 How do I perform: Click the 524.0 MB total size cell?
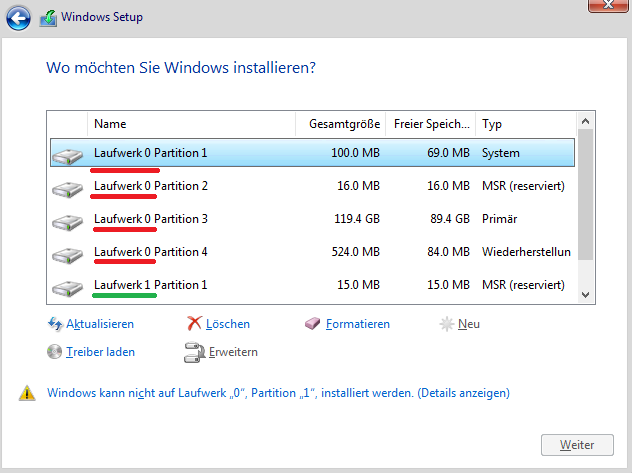pos(356,252)
